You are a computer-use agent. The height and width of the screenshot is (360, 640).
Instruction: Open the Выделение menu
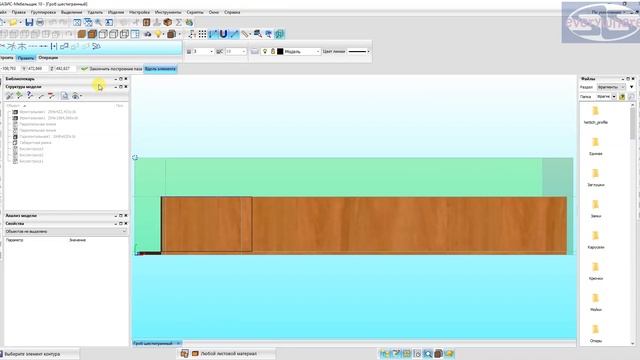(71, 12)
